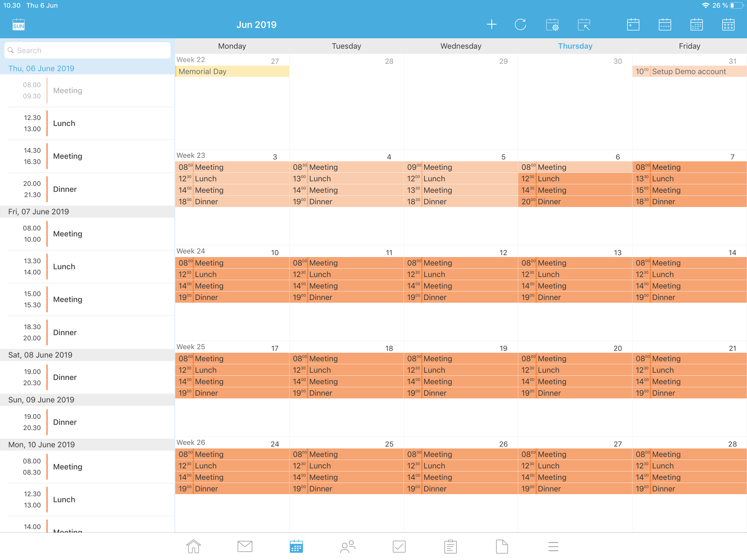Check battery status indicator
The height and width of the screenshot is (560, 747).
tap(737, 5)
